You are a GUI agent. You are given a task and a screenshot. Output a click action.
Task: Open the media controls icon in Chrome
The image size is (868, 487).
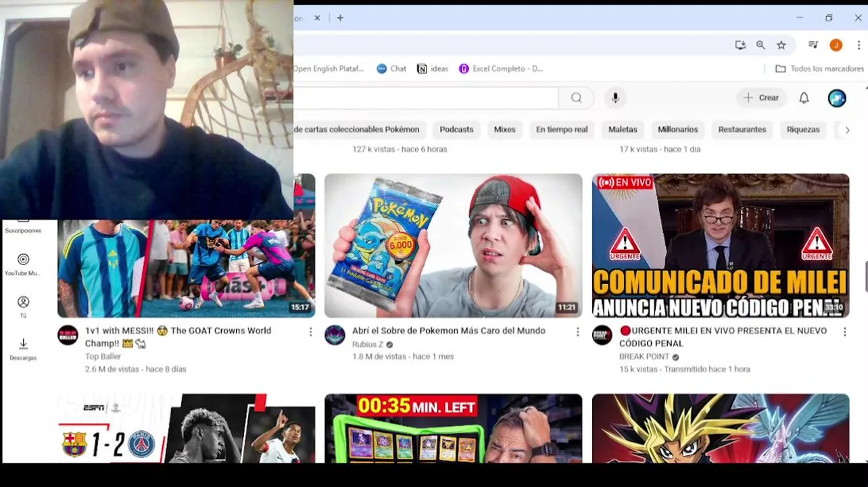(x=813, y=45)
